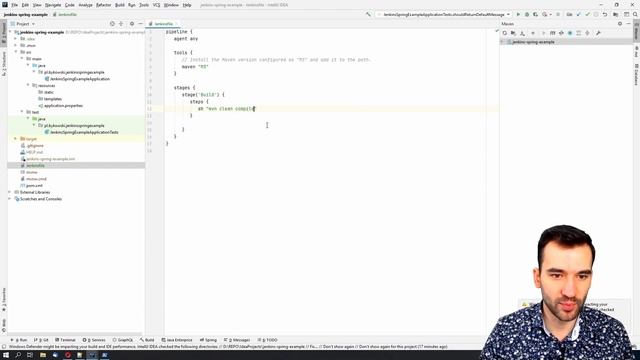Viewport: 640px width, 360px height.
Task: Click Run with Coverage icon
Action: 536,14
